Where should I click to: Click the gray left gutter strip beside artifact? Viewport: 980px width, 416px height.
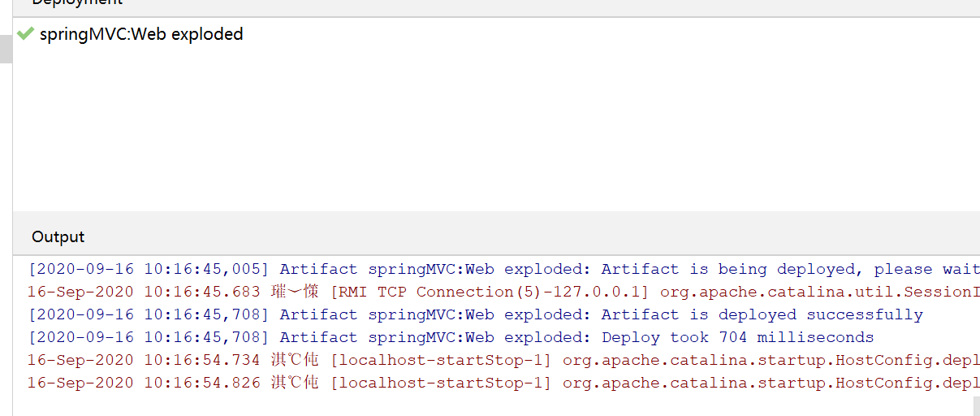pyautogui.click(x=6, y=49)
